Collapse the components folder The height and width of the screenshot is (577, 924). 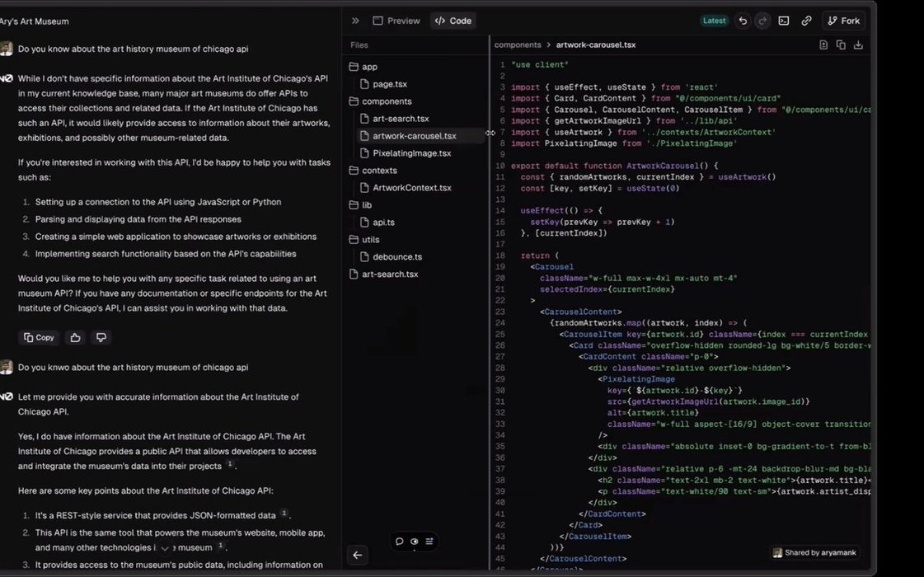381,101
